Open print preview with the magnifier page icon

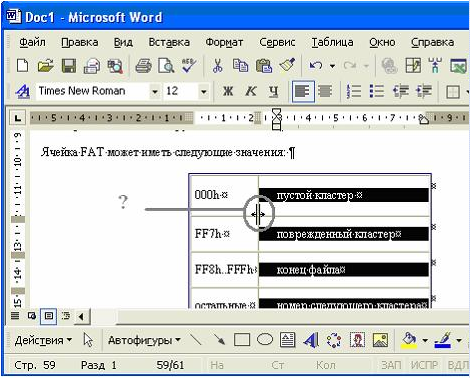tap(166, 65)
